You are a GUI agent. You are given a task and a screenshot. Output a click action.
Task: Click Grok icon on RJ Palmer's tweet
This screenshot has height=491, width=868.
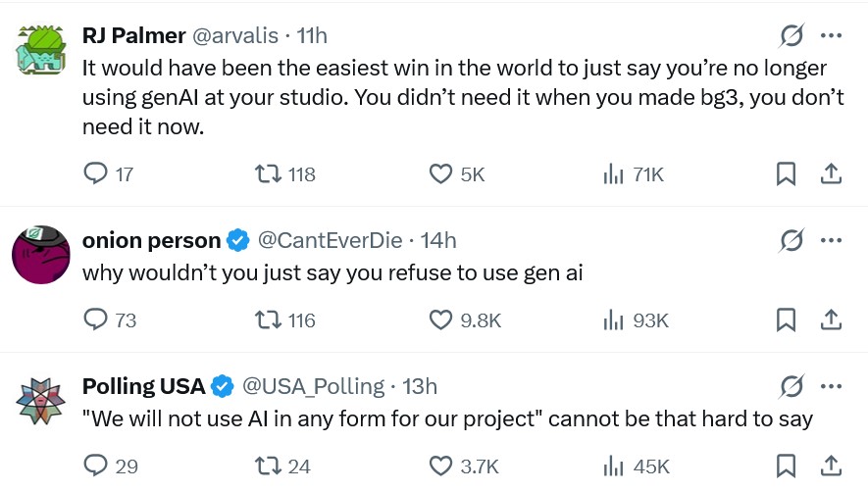pos(791,36)
